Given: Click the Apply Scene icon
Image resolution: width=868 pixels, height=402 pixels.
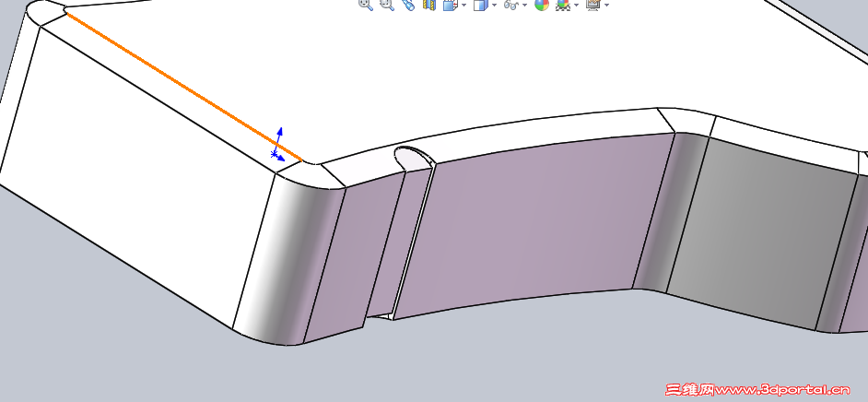Looking at the screenshot, I should [x=563, y=5].
